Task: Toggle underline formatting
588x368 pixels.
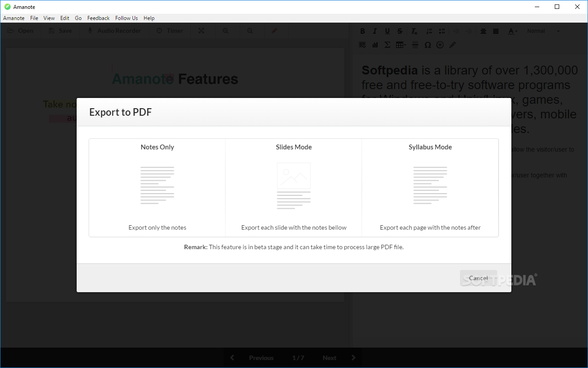Action: pos(387,31)
